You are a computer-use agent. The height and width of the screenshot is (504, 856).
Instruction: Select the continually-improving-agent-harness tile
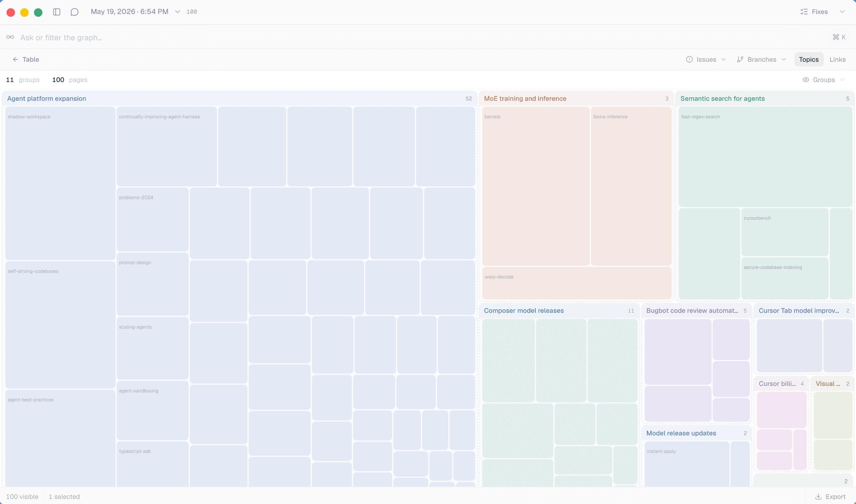click(167, 146)
